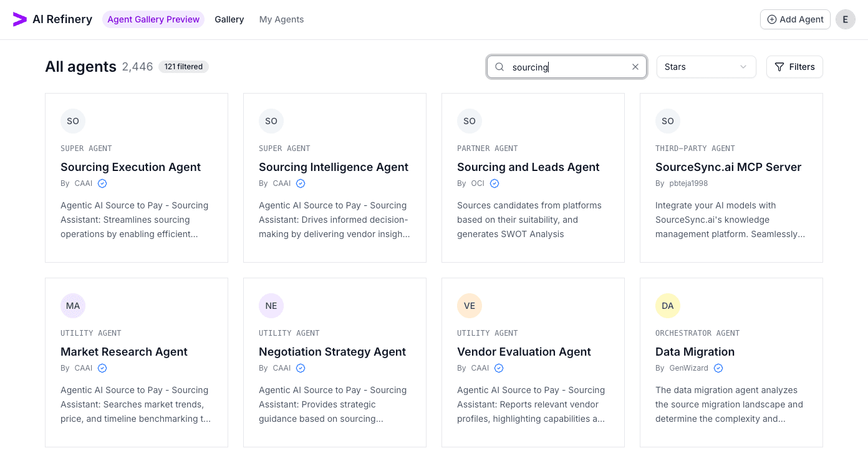Click the search magnifier icon
868x458 pixels.
click(499, 67)
